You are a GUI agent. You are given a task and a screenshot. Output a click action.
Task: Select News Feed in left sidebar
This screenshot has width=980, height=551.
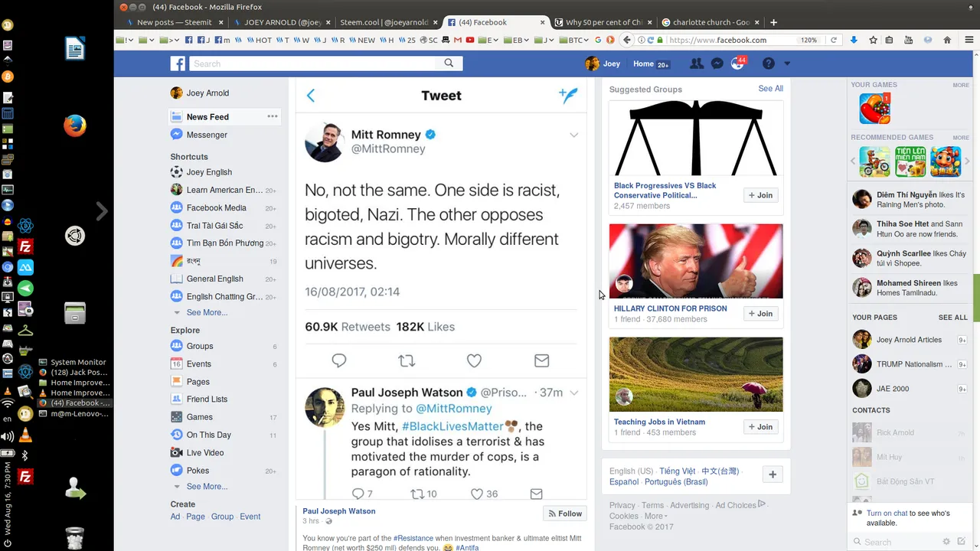coord(224,117)
